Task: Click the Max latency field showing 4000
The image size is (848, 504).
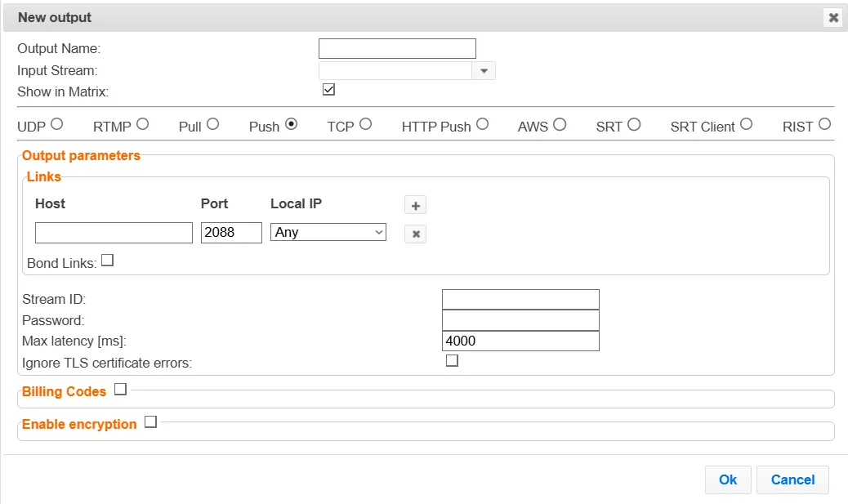Action: pyautogui.click(x=520, y=341)
